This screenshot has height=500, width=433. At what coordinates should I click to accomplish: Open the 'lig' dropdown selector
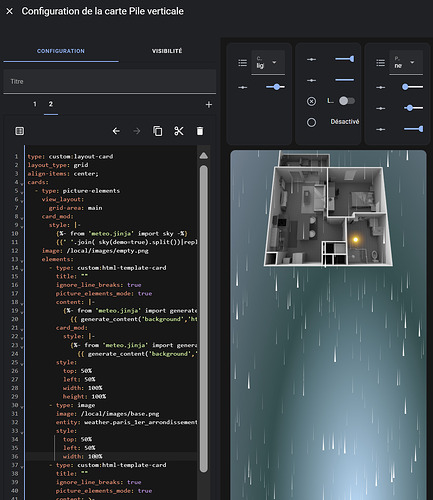268,63
